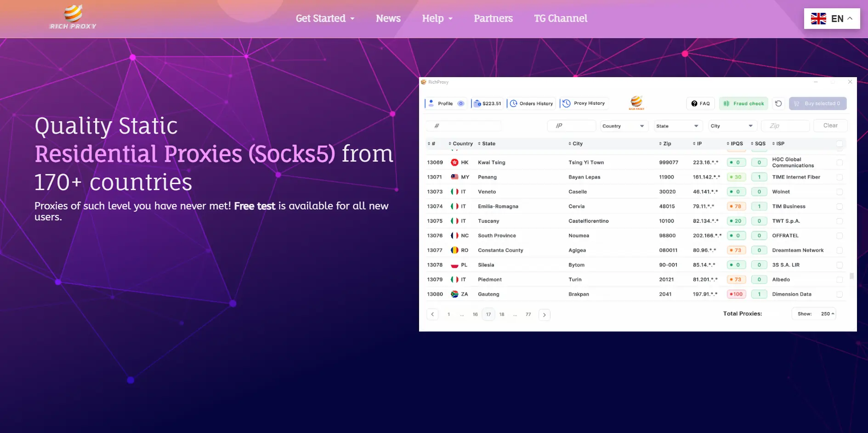The image size is (868, 433).
Task: Click the eye icon next to Profile
Action: (460, 103)
